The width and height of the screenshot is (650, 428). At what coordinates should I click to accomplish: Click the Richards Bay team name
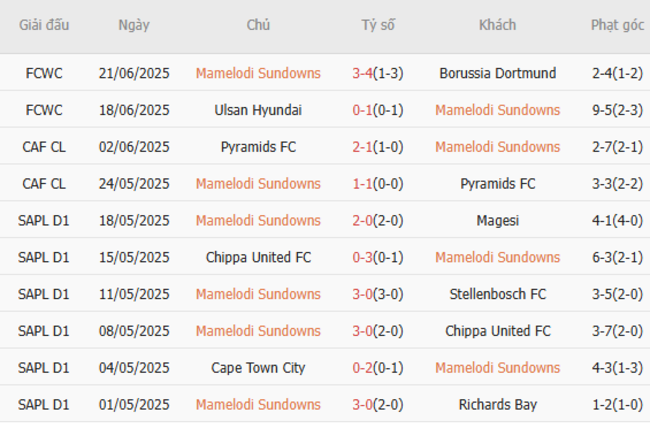pyautogui.click(x=497, y=405)
